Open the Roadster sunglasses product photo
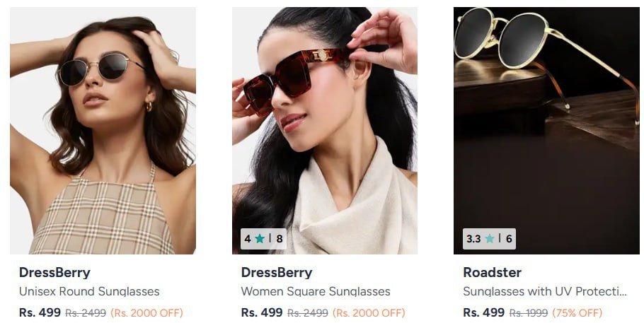 click(546, 131)
